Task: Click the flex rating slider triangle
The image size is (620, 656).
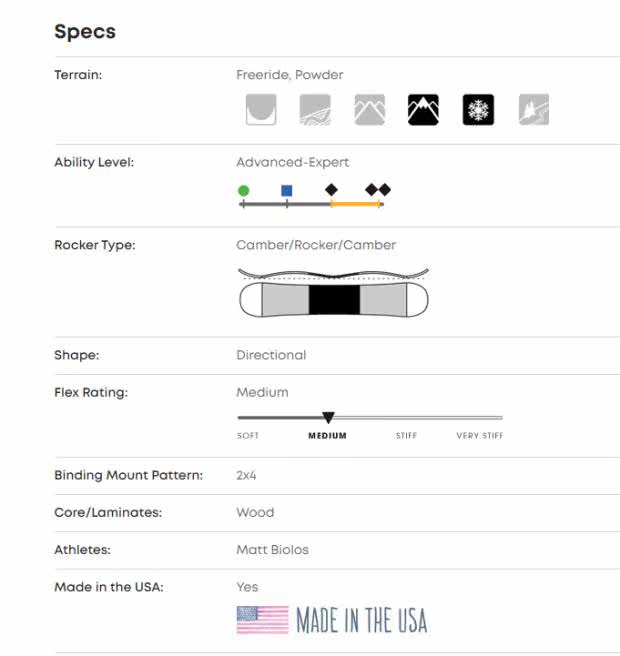Action: 328,417
